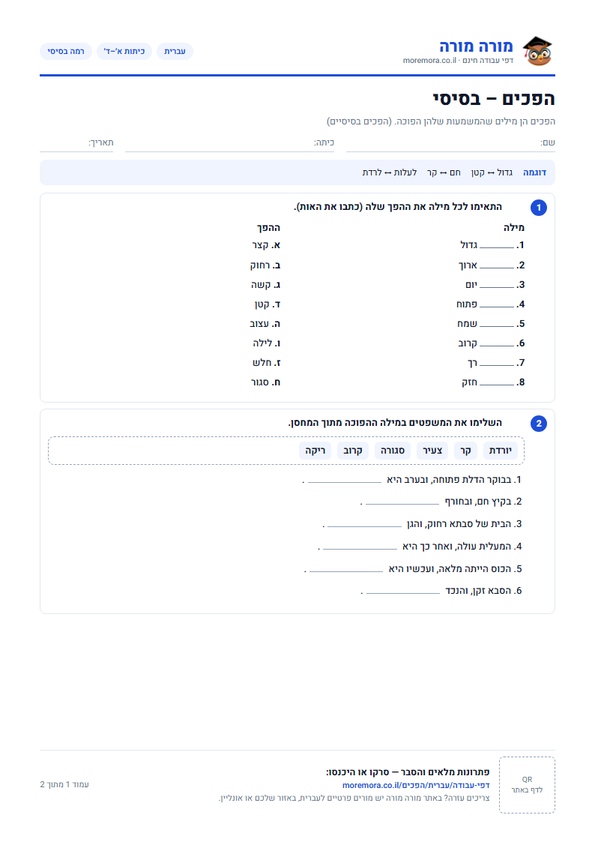
Task: Click the blank in sentence about המעלית עולה
Action: [x=360, y=547]
